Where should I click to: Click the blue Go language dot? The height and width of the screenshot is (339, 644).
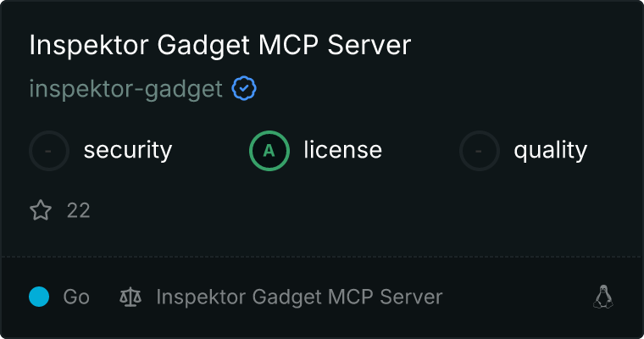click(39, 297)
